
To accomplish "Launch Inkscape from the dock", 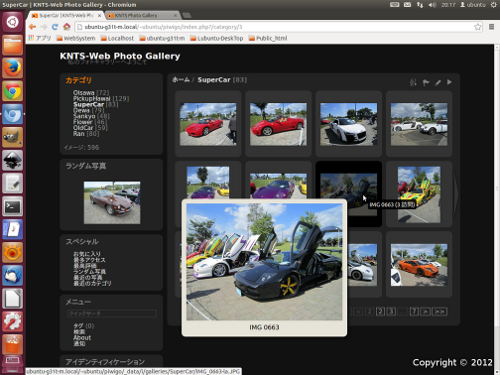I will coord(13,160).
